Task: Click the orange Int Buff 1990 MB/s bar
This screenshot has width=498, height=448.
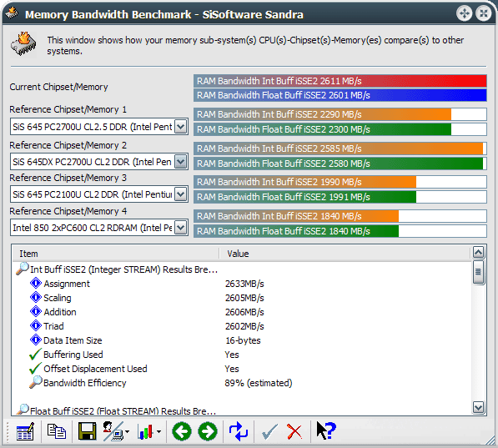Action: [340, 182]
